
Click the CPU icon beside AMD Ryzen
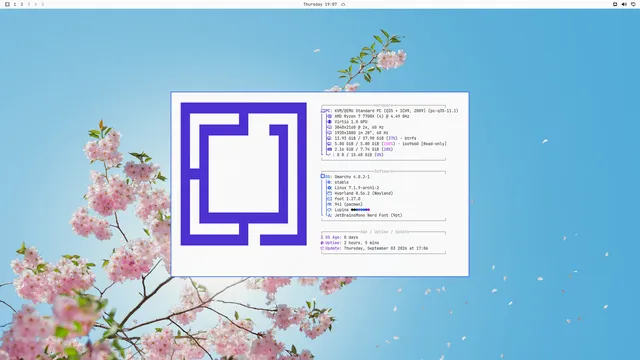click(x=330, y=116)
